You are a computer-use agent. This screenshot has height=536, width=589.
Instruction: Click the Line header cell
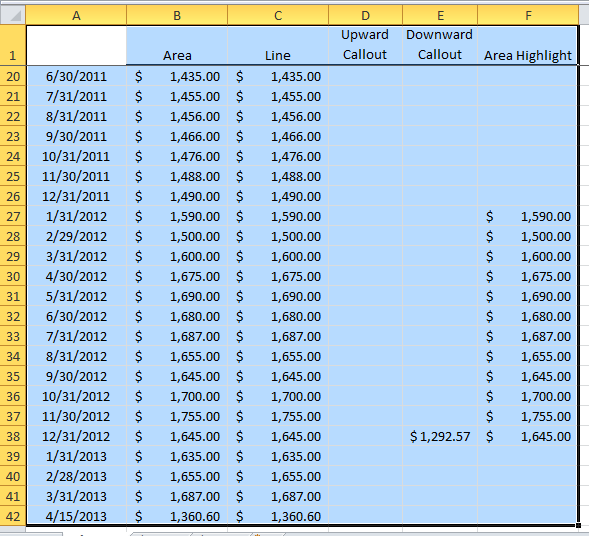coord(278,45)
